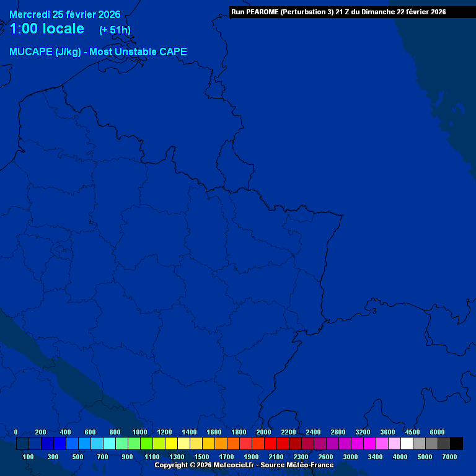
Task: Click the (+ 51h) forecast offset label
Action: point(115,30)
